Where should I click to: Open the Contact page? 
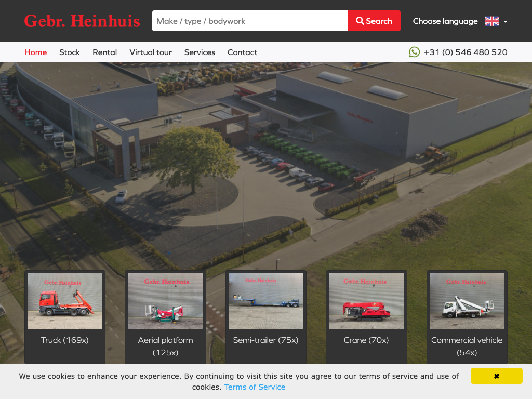(242, 52)
